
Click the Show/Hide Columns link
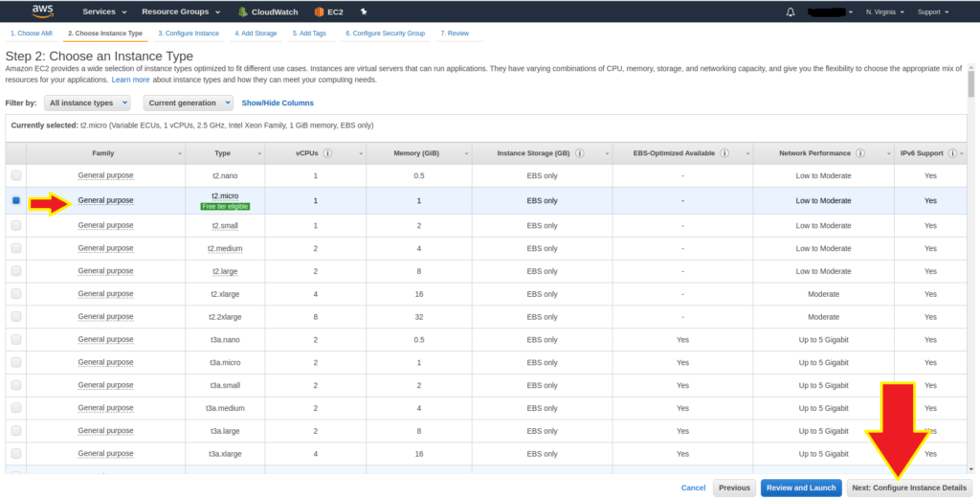[278, 102]
